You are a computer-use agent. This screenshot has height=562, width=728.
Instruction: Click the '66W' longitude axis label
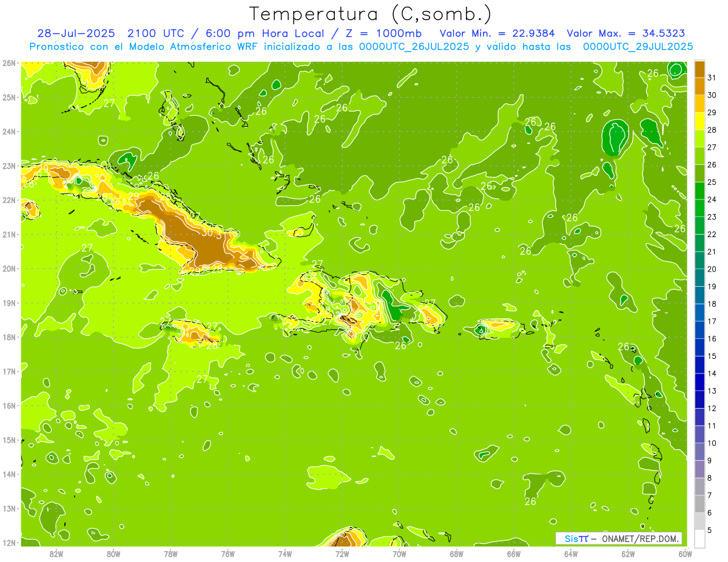tap(514, 554)
